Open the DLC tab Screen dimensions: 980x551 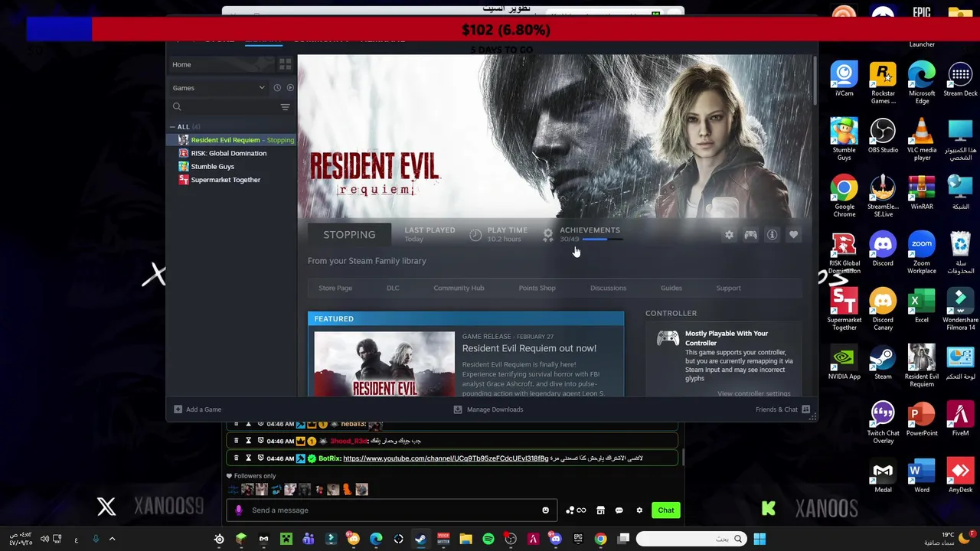point(393,288)
